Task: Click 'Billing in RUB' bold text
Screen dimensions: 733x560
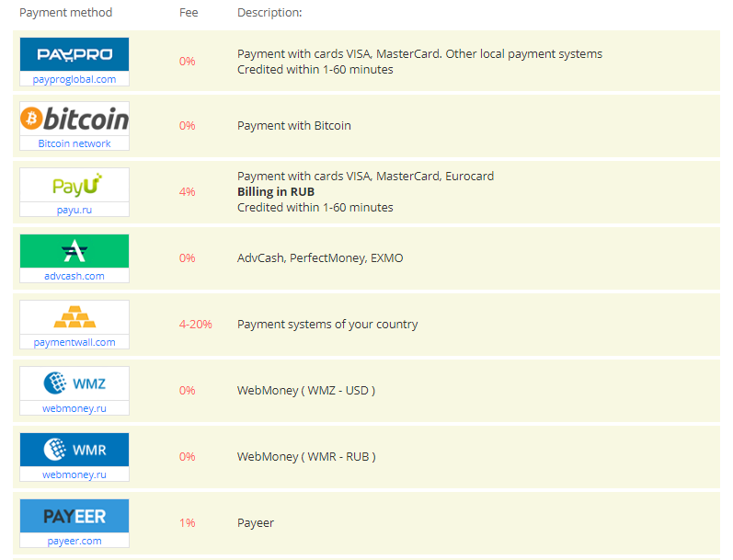Action: [x=276, y=191]
